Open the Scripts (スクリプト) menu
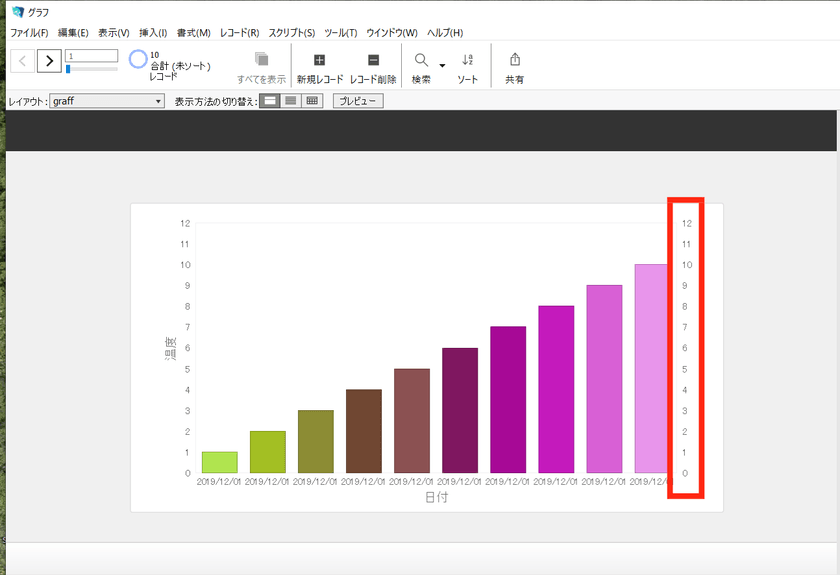The image size is (840, 575). click(x=291, y=33)
